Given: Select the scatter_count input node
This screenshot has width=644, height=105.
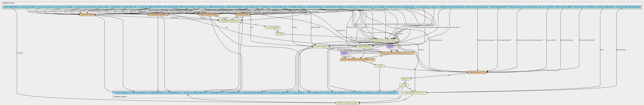Looking at the screenshot, I should pyautogui.click(x=116, y=7).
